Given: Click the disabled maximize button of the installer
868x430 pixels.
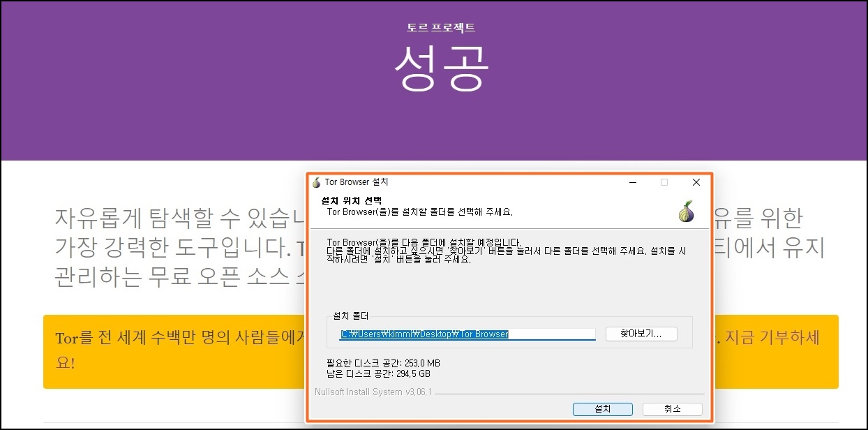Looking at the screenshot, I should tap(664, 182).
